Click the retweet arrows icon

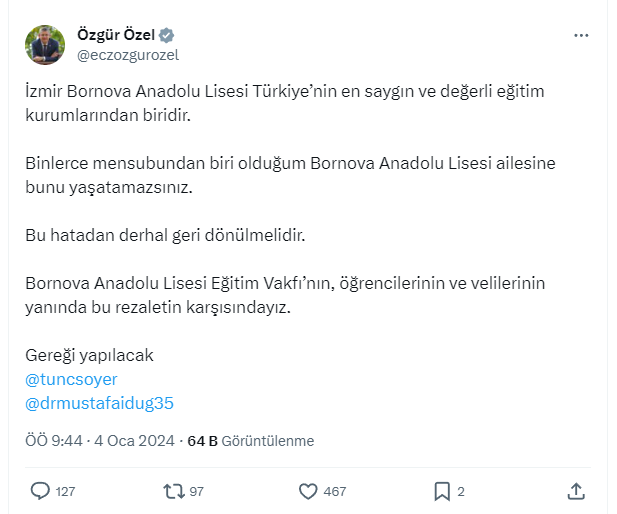tap(173, 491)
